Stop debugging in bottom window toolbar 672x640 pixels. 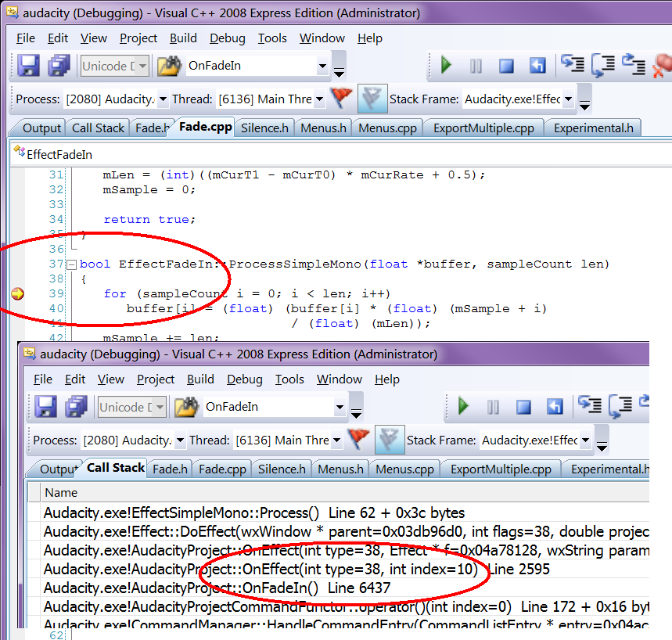pos(523,407)
